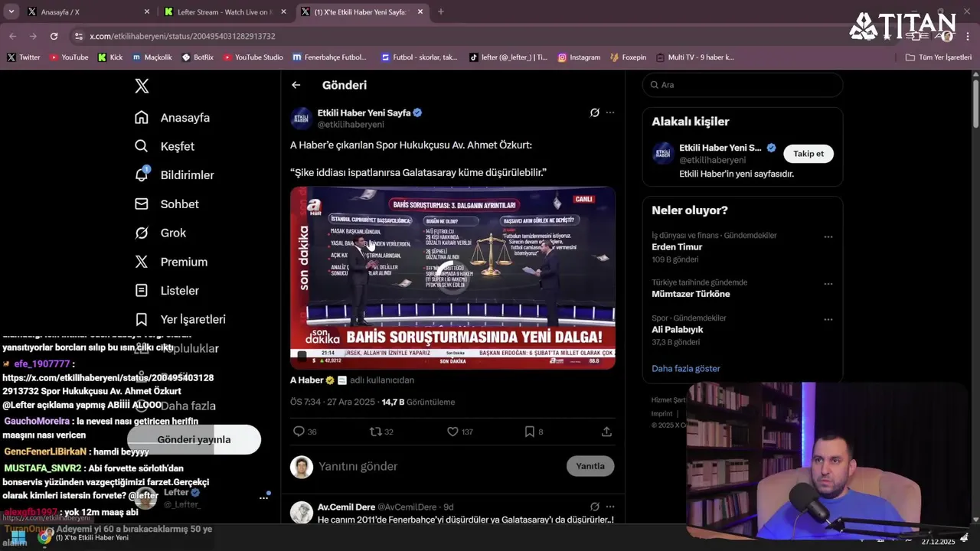Open Bildirimler bell notifications
The height and width of the screenshot is (551, 980).
(x=141, y=174)
